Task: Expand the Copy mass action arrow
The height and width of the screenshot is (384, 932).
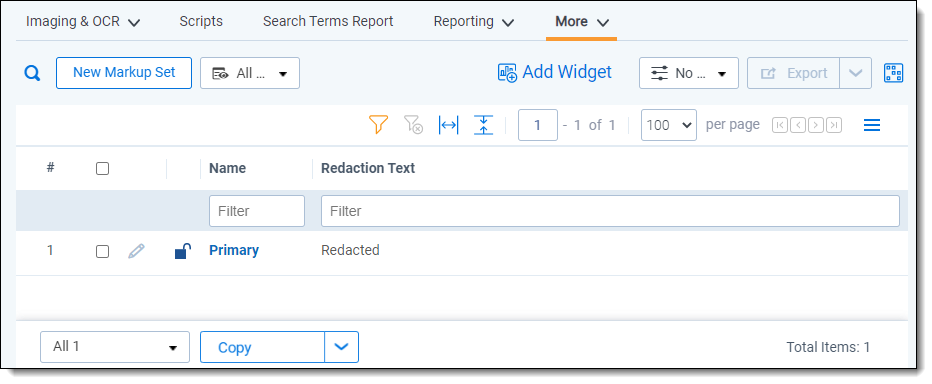Action: (x=341, y=347)
